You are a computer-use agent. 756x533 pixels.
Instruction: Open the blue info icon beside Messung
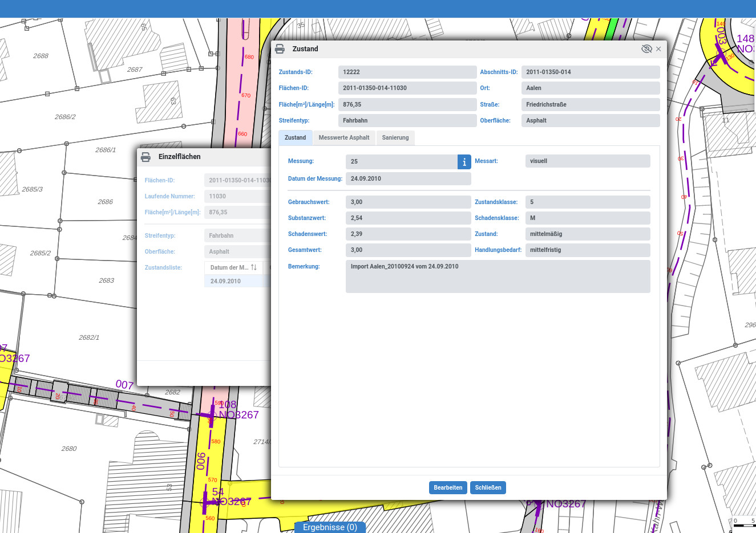(464, 162)
